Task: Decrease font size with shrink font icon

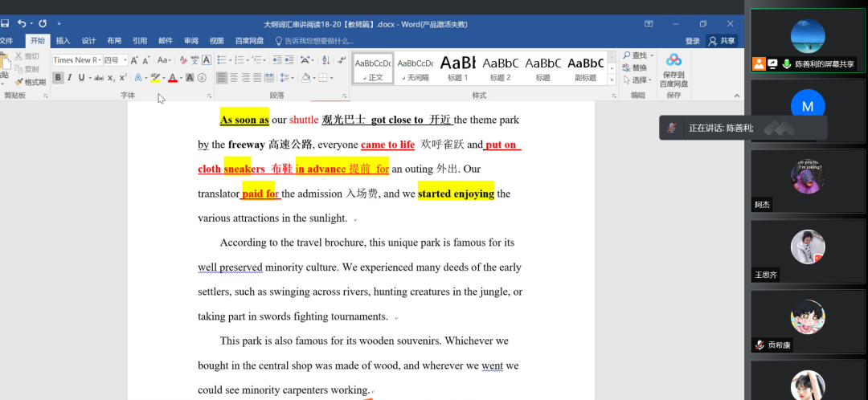Action: click(147, 60)
